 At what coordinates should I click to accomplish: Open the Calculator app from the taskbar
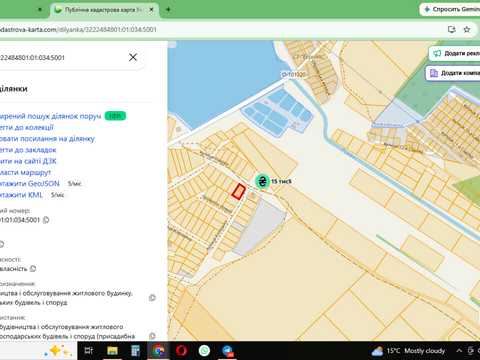click(135, 350)
